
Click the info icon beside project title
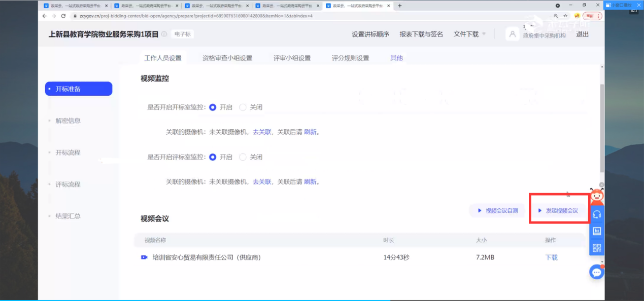pos(164,34)
